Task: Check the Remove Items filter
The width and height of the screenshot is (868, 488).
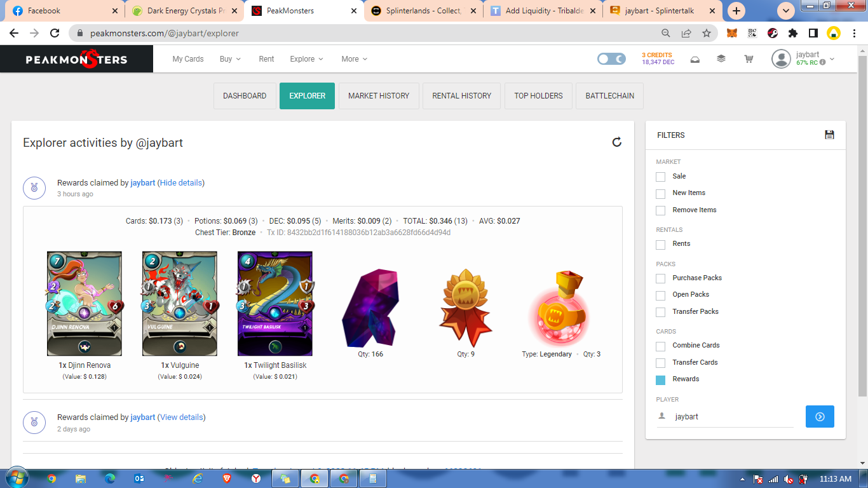Action: point(661,210)
